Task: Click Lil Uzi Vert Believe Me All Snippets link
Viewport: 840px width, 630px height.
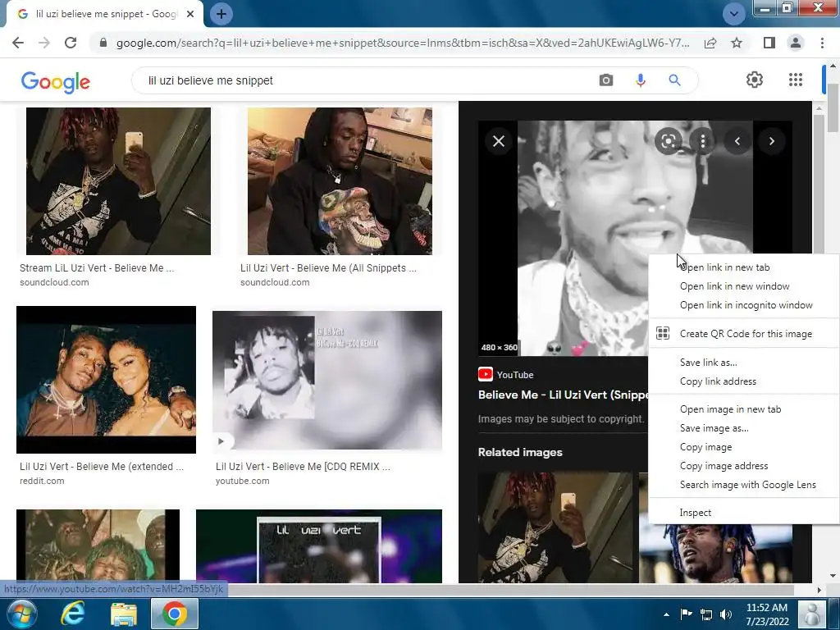Action: coord(328,268)
